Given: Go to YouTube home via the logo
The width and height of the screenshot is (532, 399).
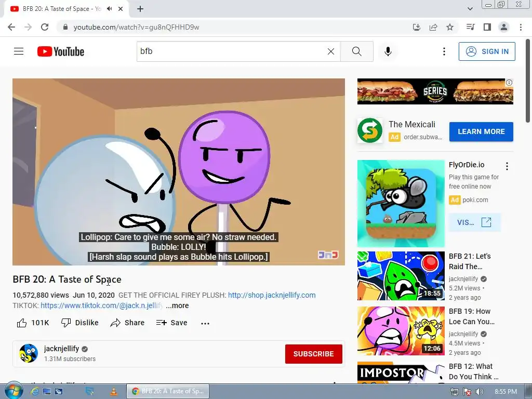Looking at the screenshot, I should click(x=61, y=51).
